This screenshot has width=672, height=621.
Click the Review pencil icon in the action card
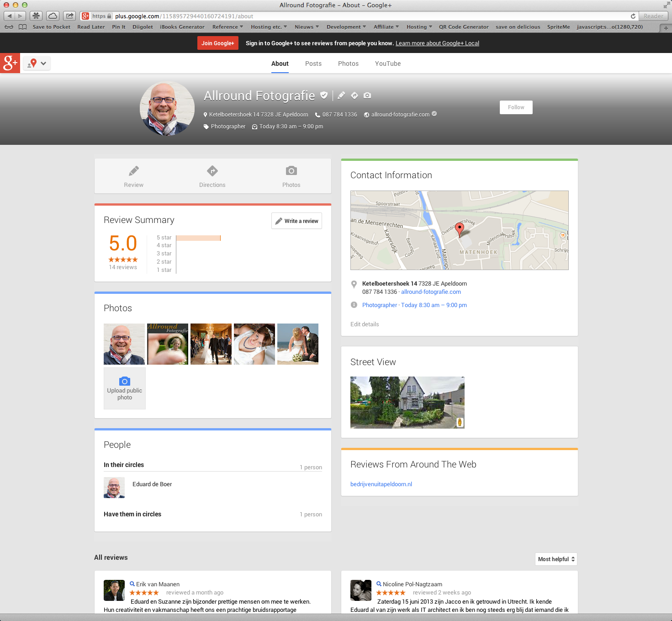[x=133, y=171]
